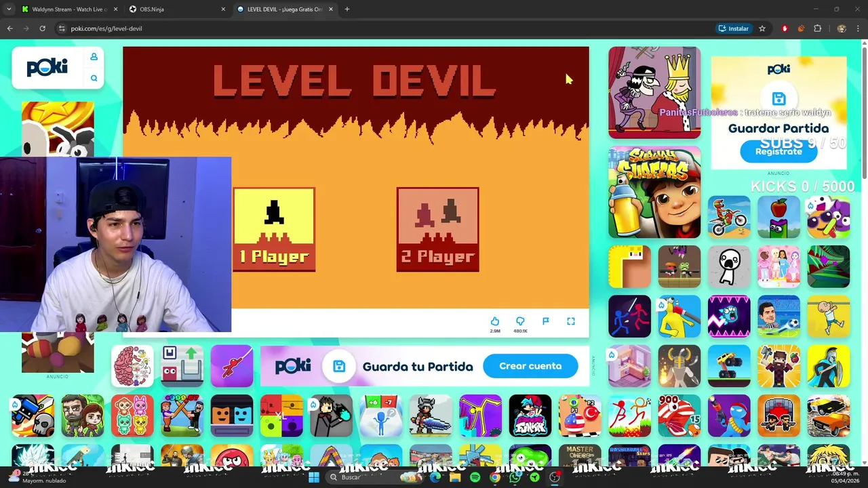Start 2 Player mode
The width and height of the screenshot is (868, 488).
point(437,230)
